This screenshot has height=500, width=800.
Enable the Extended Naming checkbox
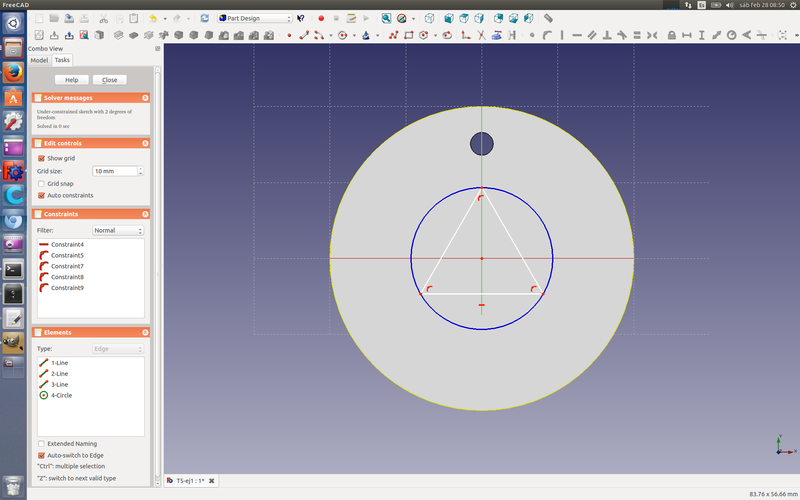click(x=41, y=443)
